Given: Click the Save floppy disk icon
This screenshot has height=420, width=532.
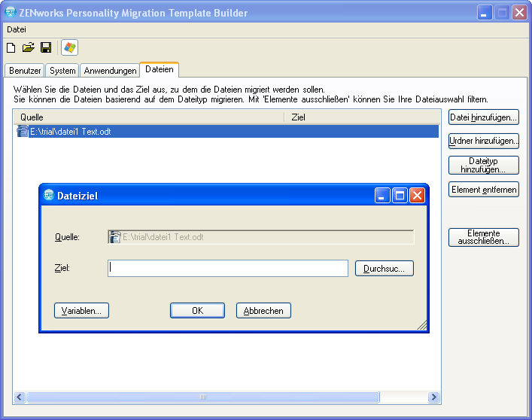Looking at the screenshot, I should [46, 47].
